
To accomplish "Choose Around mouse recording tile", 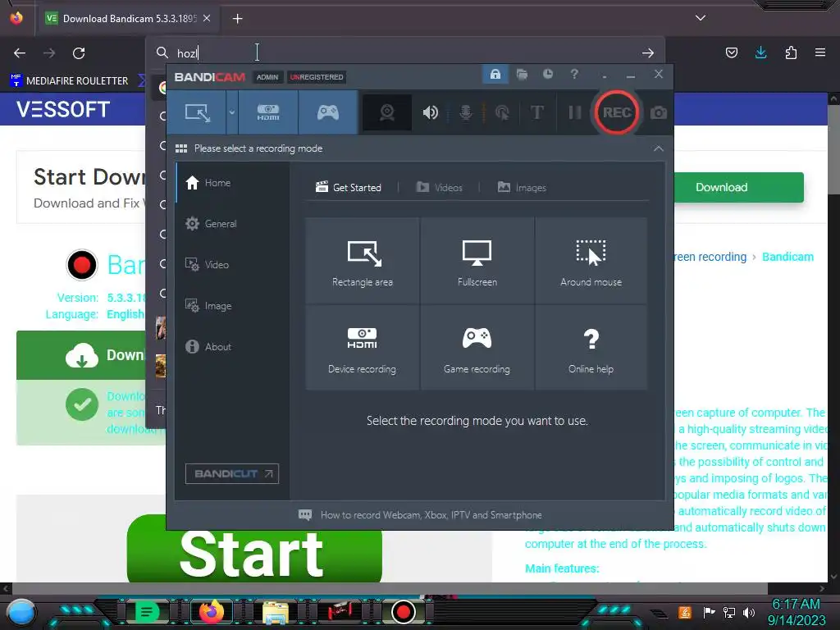I will click(591, 261).
